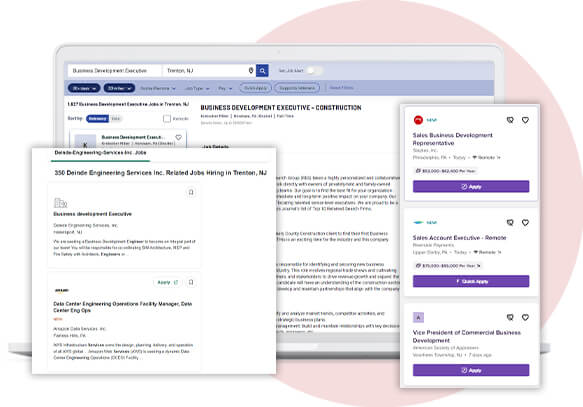The width and height of the screenshot is (583, 407).
Task: Favorite the Vice President of Commercial Business card
Action: click(525, 317)
